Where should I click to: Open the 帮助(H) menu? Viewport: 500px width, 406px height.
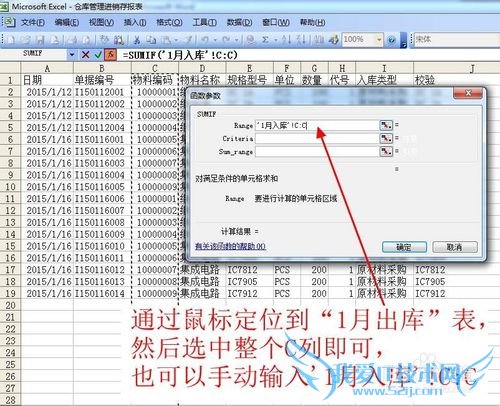tap(312, 22)
